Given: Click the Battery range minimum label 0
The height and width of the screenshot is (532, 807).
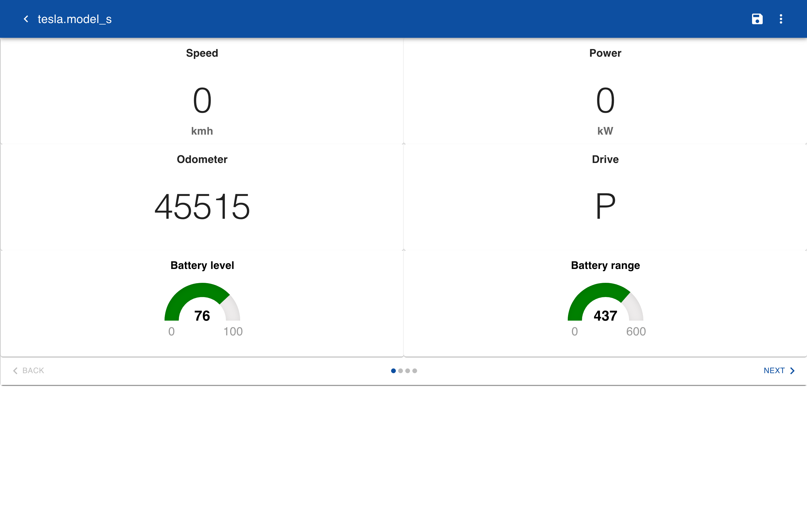Looking at the screenshot, I should [x=575, y=332].
